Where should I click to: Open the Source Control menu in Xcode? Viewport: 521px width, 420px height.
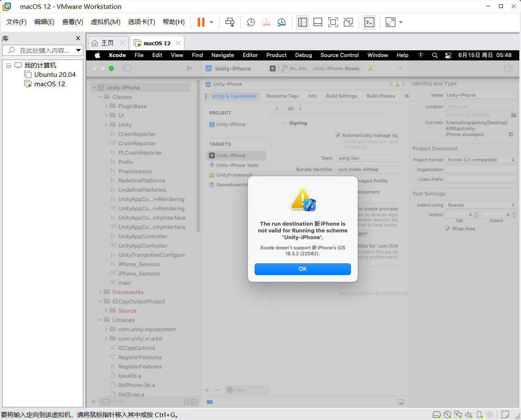point(340,55)
